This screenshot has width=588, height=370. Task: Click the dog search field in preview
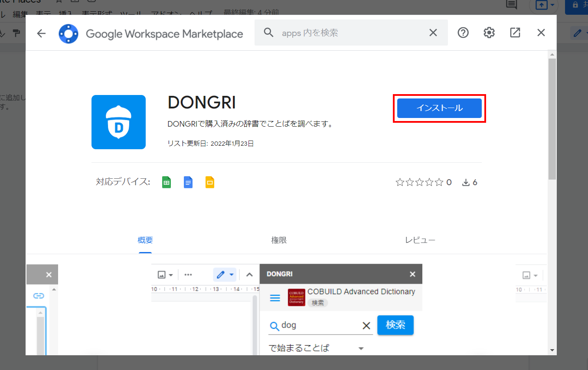point(320,325)
